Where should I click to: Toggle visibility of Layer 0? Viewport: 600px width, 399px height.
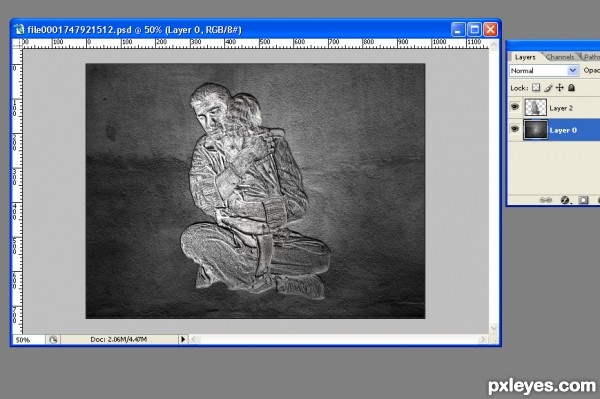point(515,129)
